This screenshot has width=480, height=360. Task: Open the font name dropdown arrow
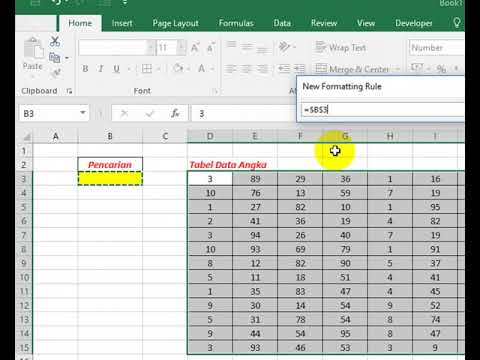click(151, 48)
